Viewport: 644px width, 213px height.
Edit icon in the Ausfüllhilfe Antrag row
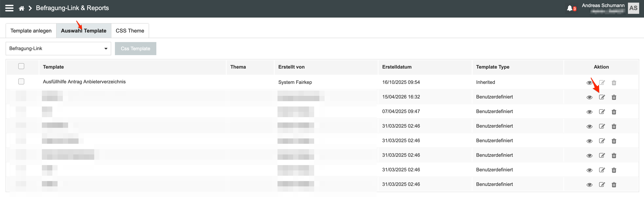pos(602,83)
